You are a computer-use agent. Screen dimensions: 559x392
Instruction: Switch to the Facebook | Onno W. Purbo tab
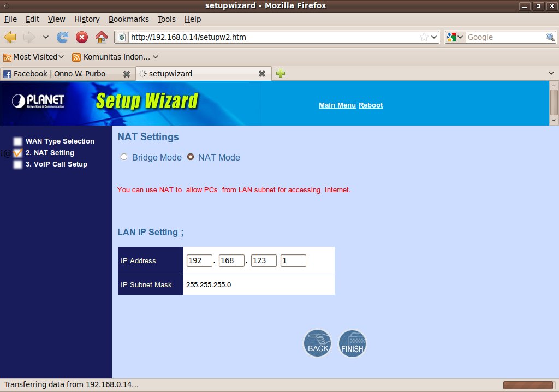(x=60, y=74)
